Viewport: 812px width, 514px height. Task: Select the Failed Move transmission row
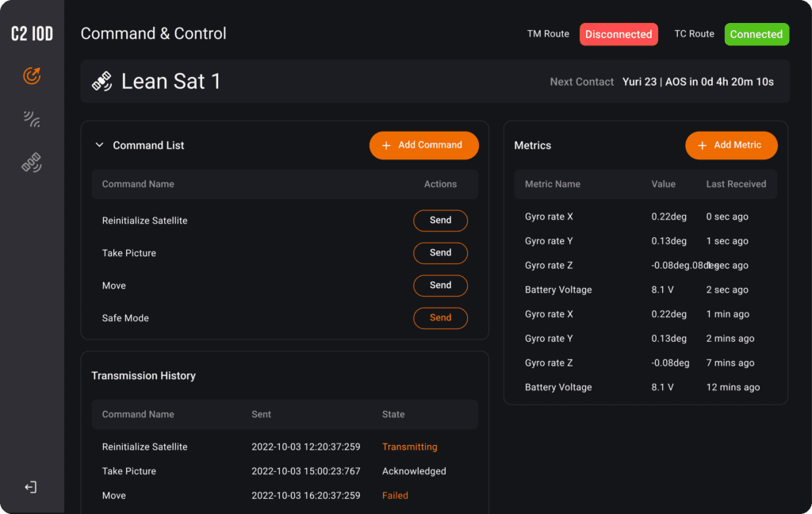pyautogui.click(x=284, y=496)
